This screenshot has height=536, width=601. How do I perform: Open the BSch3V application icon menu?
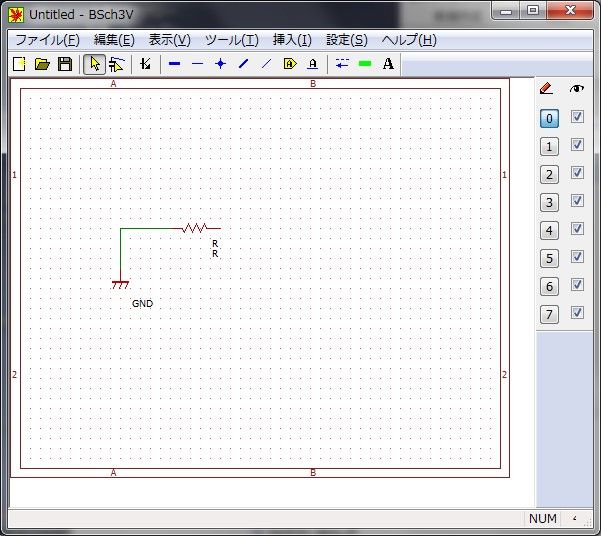pos(16,15)
